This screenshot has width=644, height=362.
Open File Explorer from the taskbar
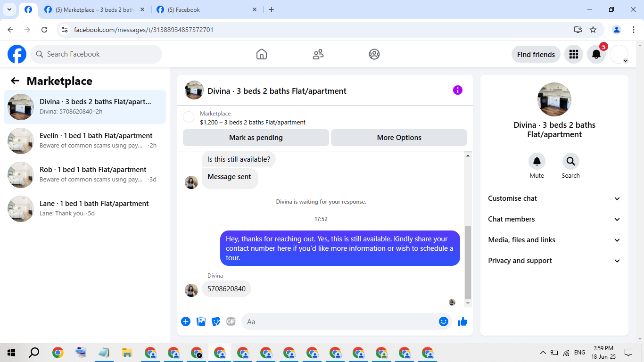(x=127, y=353)
